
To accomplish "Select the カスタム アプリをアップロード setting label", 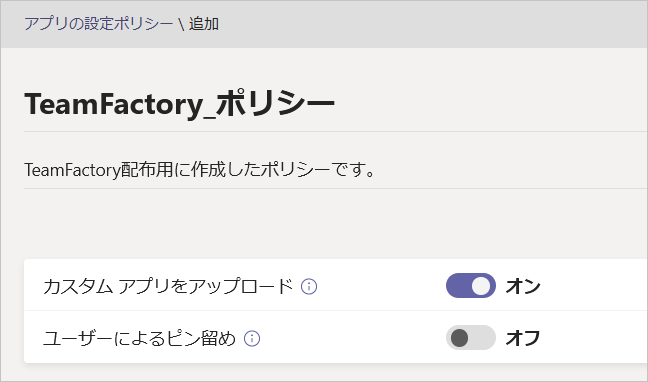I will coord(168,286).
